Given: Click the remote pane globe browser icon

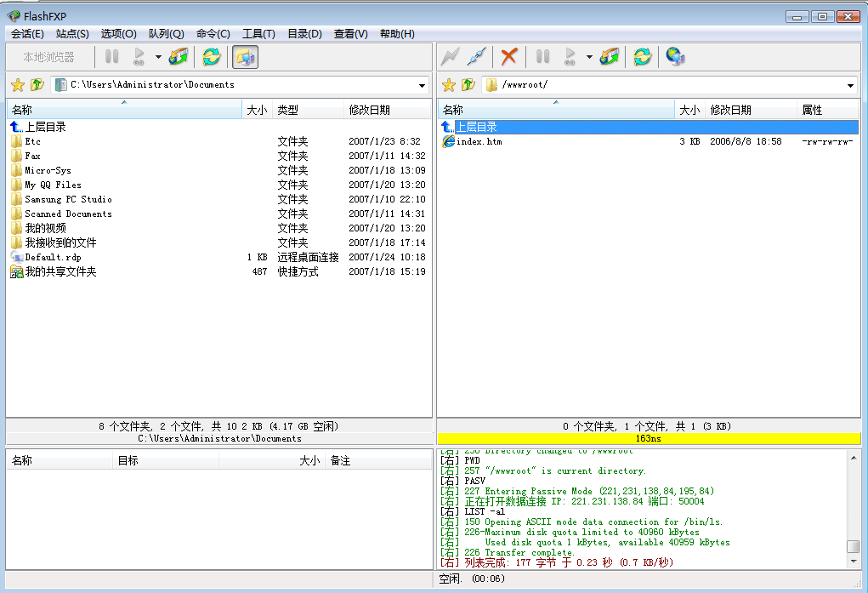Looking at the screenshot, I should [676, 57].
